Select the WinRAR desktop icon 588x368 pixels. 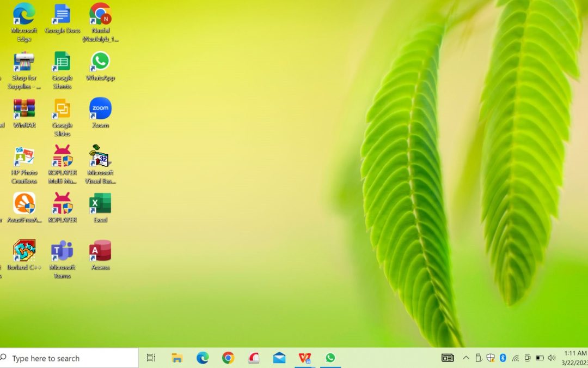pos(24,113)
